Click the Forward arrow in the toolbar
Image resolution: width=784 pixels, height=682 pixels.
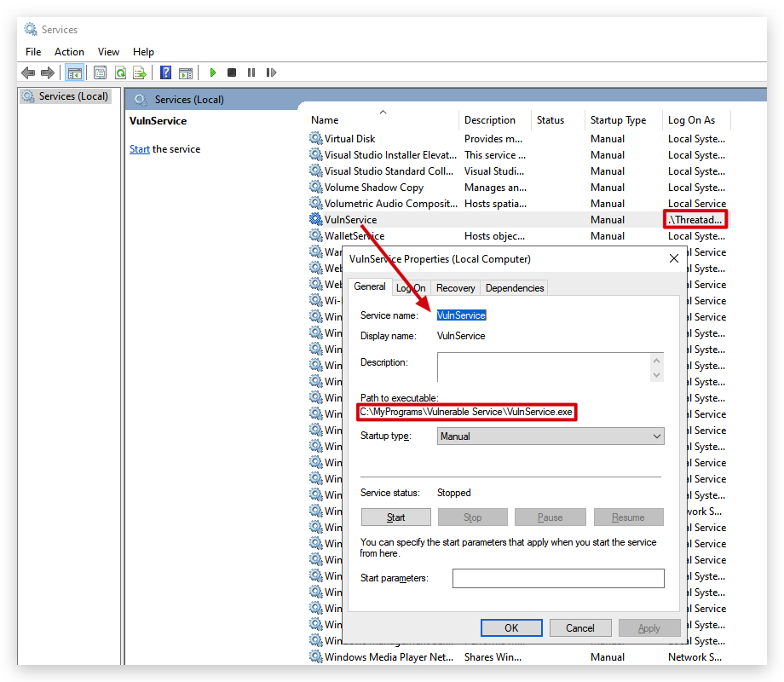tap(48, 73)
